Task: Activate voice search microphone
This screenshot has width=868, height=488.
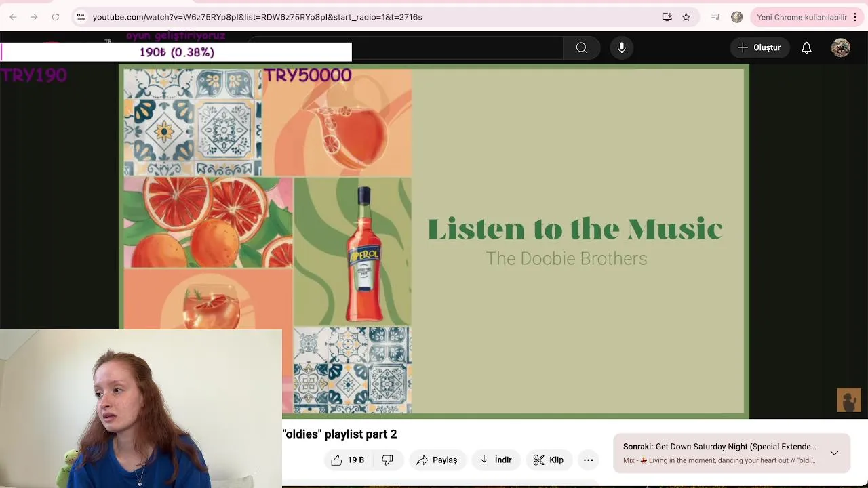Action: [x=622, y=47]
